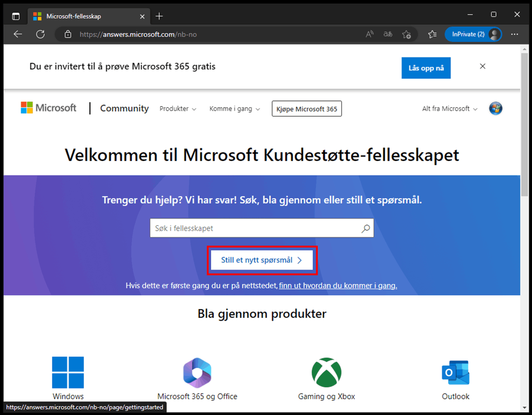This screenshot has height=415, width=532.
Task: Open the Community link
Action: tap(124, 108)
